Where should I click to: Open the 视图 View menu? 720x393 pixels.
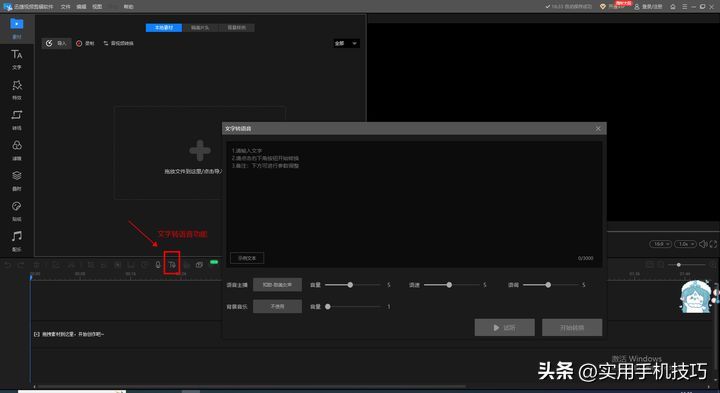(97, 6)
